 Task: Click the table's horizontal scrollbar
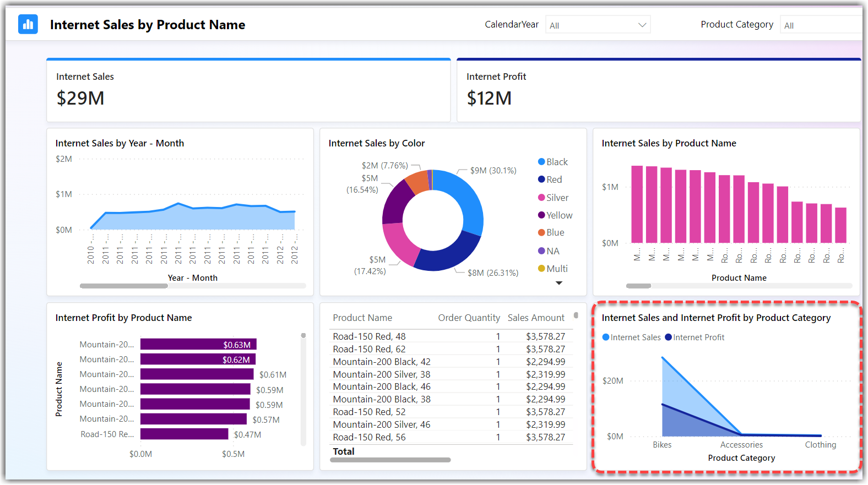click(390, 460)
